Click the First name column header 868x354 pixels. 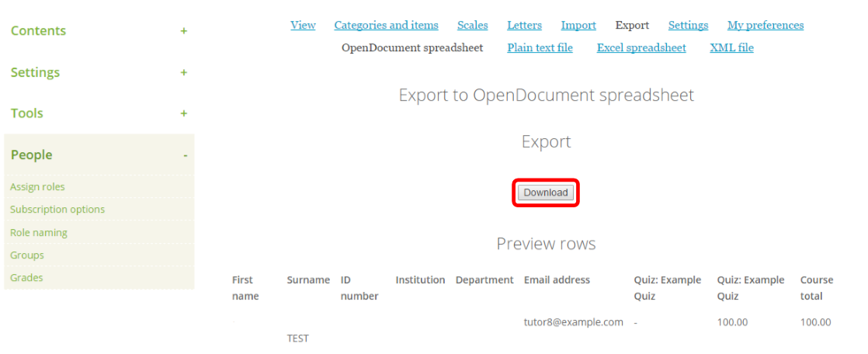coord(245,288)
